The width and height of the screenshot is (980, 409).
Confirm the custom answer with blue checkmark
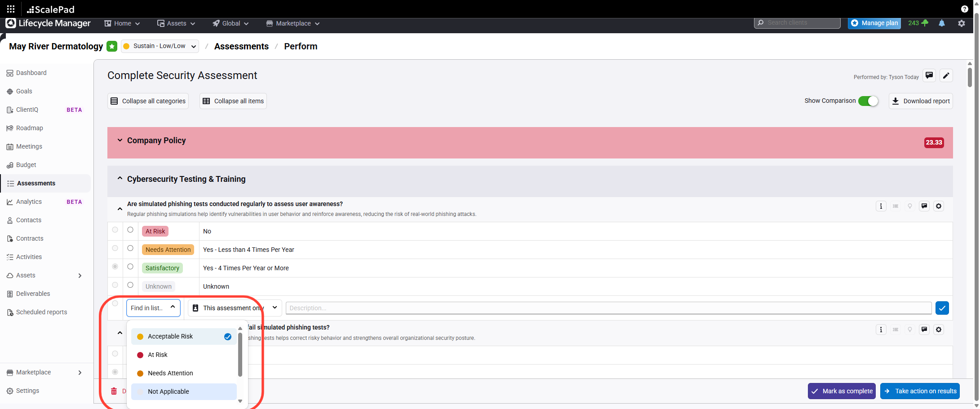(942, 308)
